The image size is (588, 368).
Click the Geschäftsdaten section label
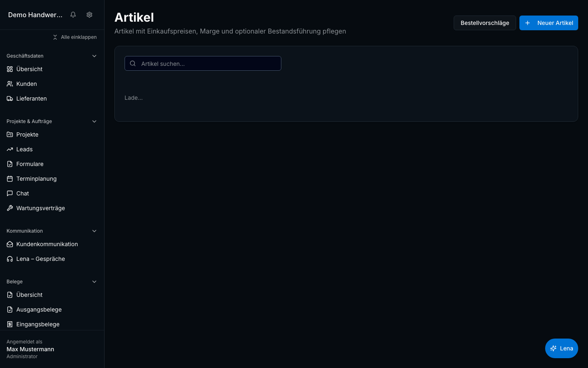[x=25, y=56]
